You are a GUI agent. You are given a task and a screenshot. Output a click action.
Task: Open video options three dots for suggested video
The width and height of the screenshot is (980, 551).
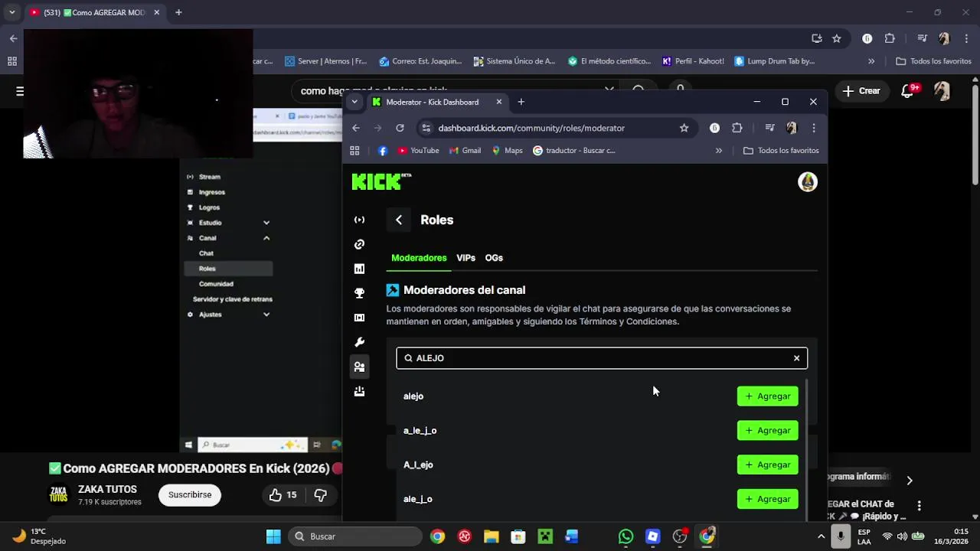click(919, 506)
